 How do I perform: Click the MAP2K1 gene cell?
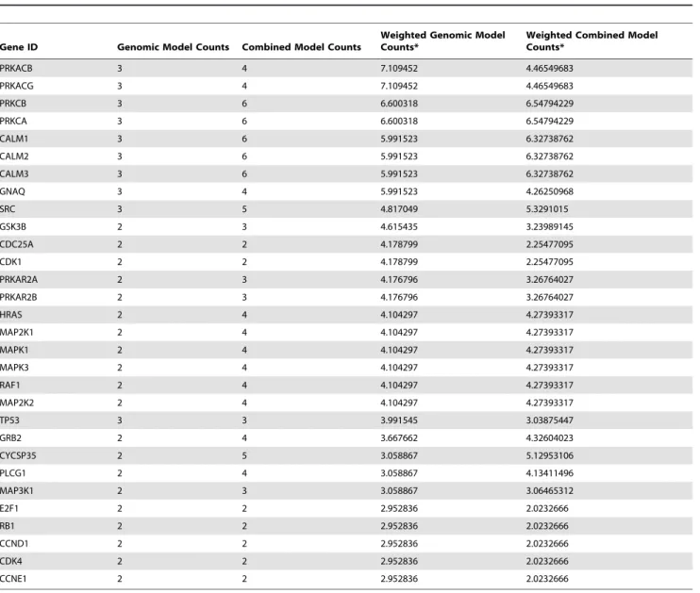[x=17, y=333]
